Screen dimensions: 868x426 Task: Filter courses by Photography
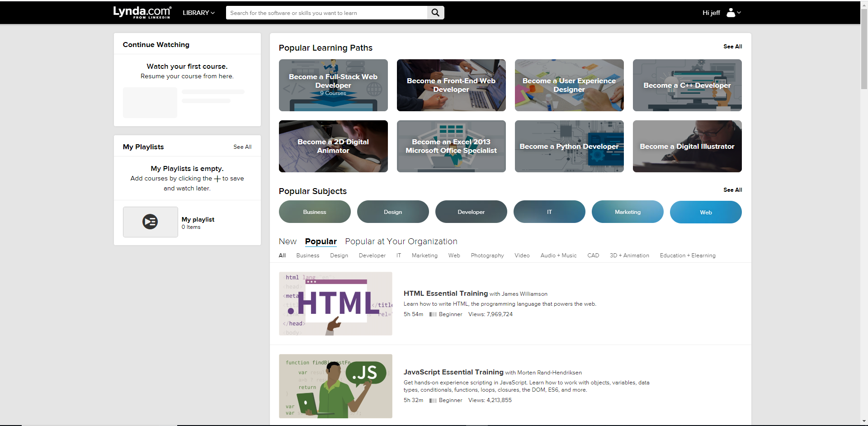(487, 256)
